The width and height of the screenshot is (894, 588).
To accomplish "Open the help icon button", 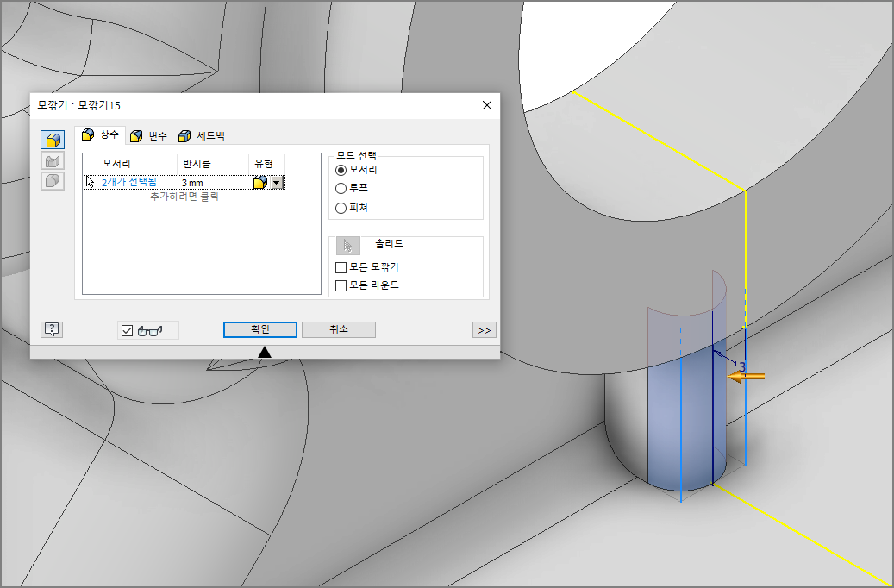I will click(x=52, y=329).
